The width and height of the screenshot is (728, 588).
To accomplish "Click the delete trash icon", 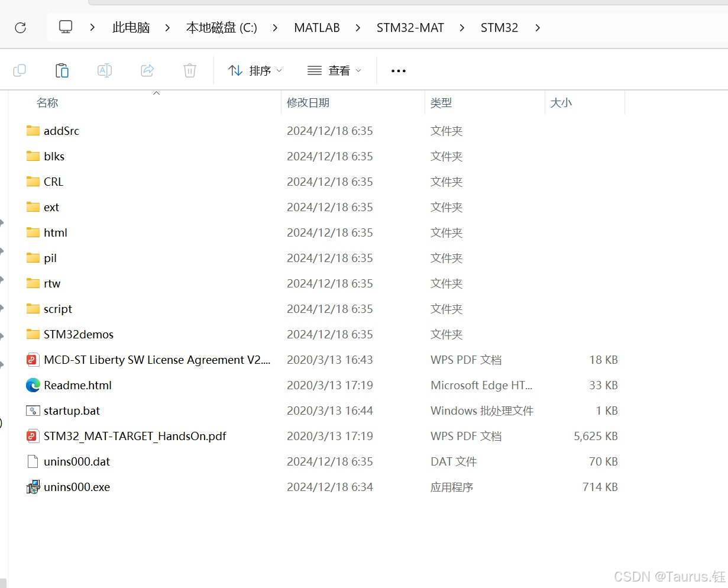I will pyautogui.click(x=190, y=70).
